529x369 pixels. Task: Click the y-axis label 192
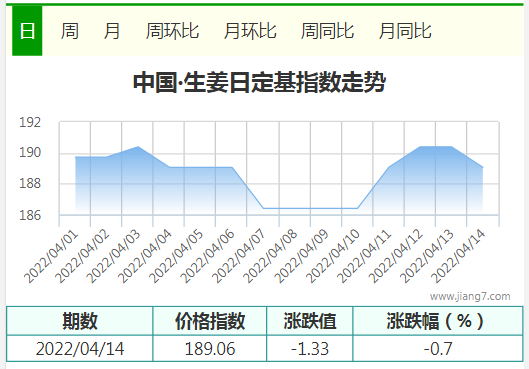click(x=30, y=122)
